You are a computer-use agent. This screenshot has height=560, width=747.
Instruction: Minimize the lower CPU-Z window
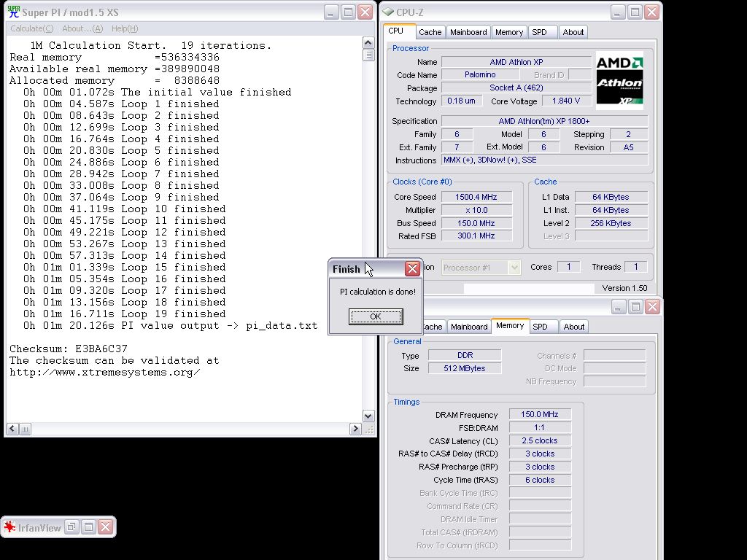(x=619, y=307)
